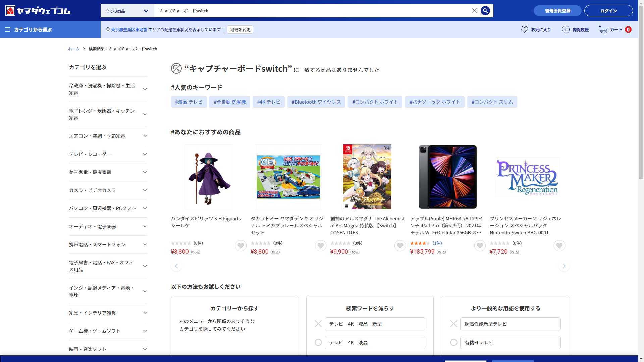
Task: Open カテゴリから選ぶ hamburger menu
Action: click(x=8, y=29)
